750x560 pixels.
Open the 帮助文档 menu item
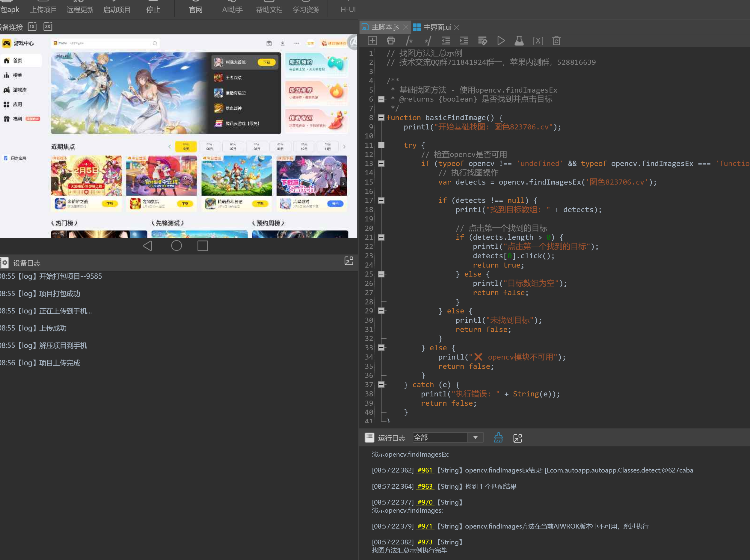269,9
